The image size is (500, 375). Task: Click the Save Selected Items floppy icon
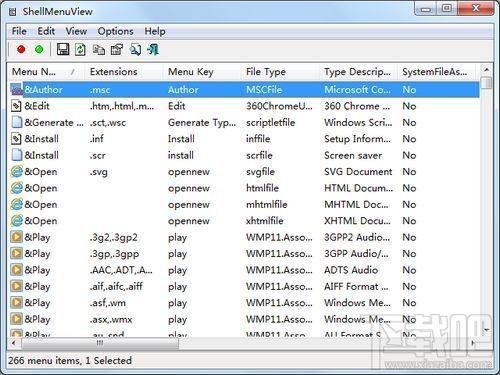[63, 49]
